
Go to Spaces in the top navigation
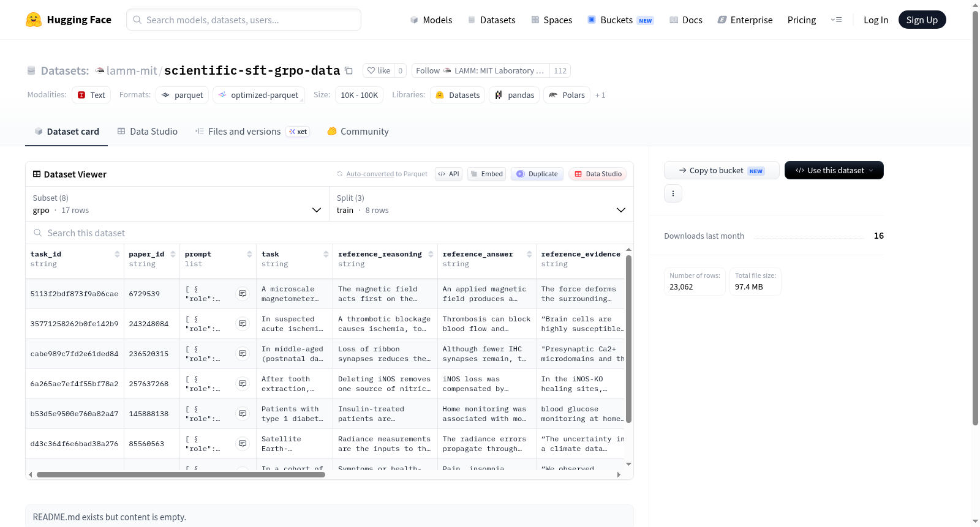(x=552, y=20)
